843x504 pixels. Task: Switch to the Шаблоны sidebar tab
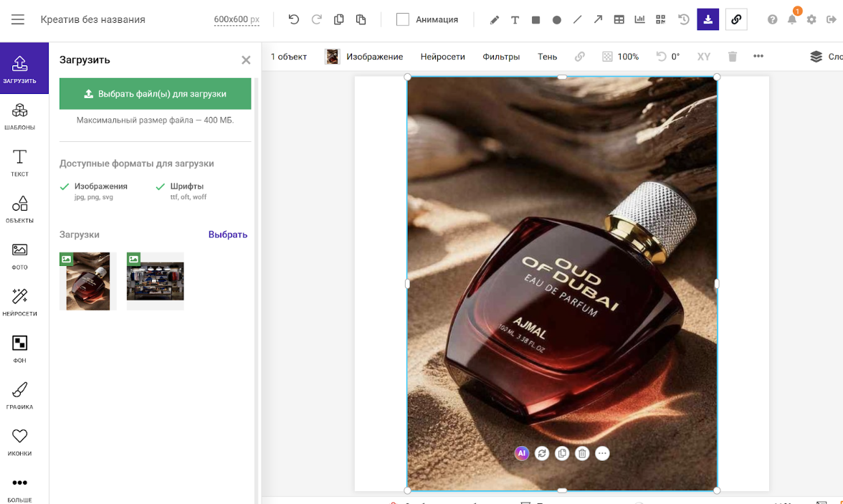point(19,116)
